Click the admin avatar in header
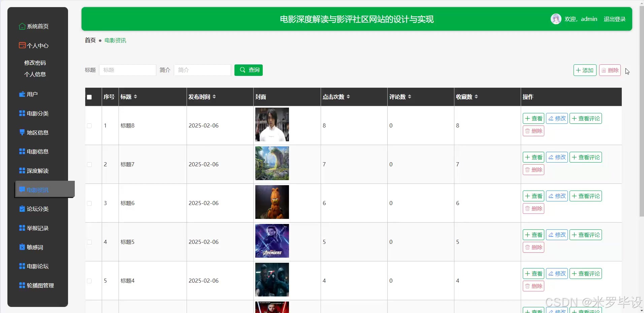Viewport: 644px width, 313px height. [x=556, y=19]
